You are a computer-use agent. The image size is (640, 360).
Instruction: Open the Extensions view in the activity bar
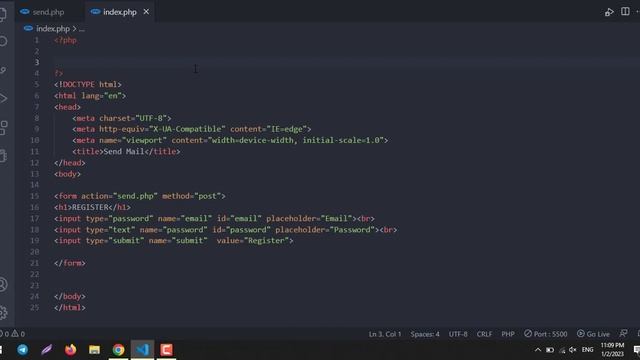pyautogui.click(x=3, y=127)
